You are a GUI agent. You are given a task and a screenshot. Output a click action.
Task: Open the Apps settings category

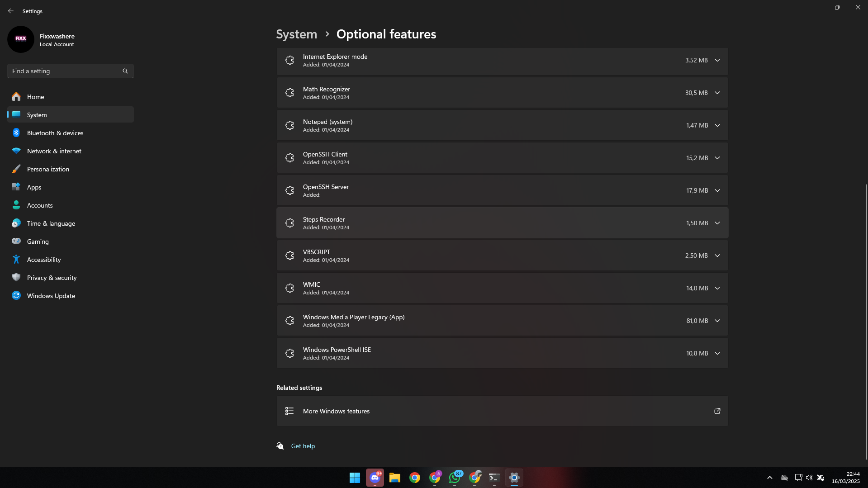tap(71, 187)
